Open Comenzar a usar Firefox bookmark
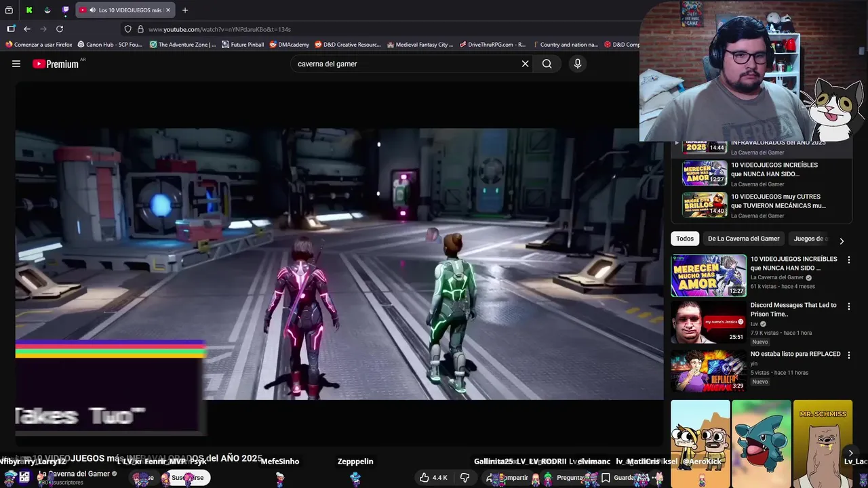 coord(39,45)
